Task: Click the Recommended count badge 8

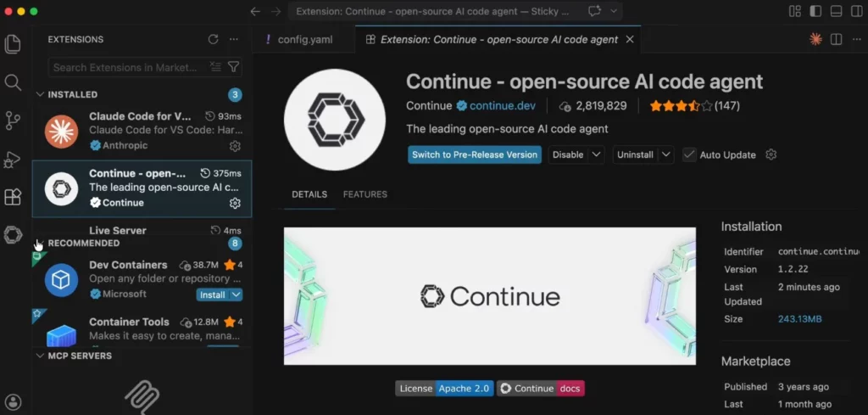Action: tap(235, 244)
